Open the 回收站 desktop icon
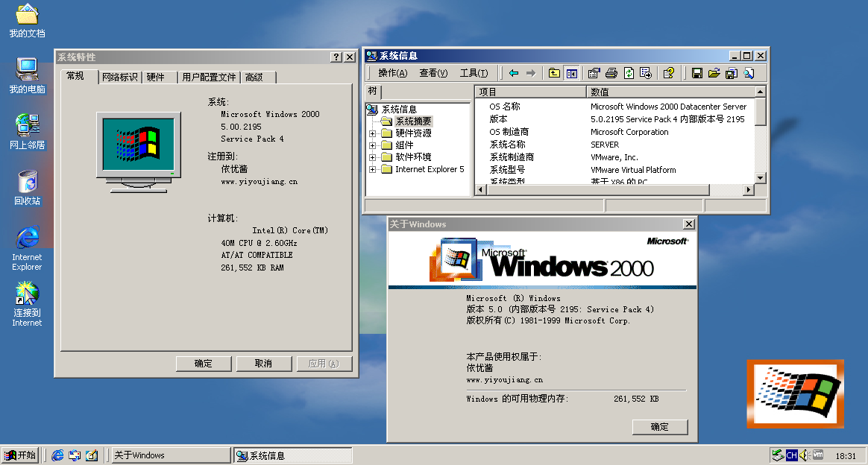Viewport: 868px width, 465px height. click(27, 188)
